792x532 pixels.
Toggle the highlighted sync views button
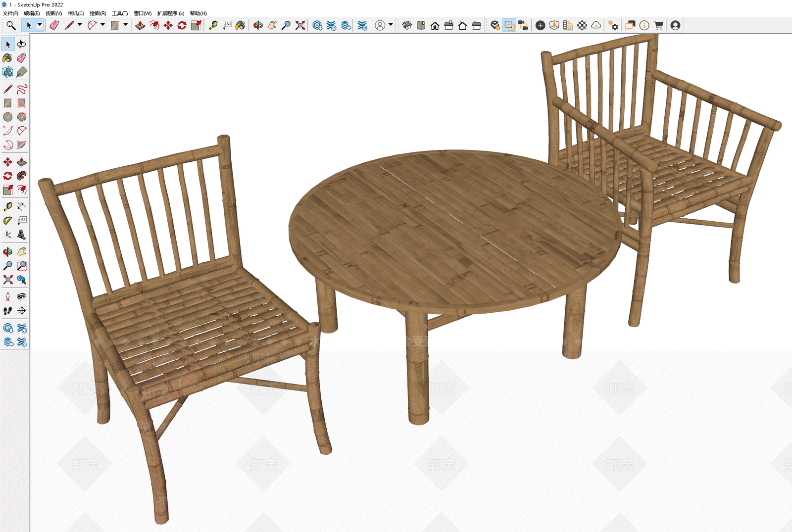tap(509, 25)
